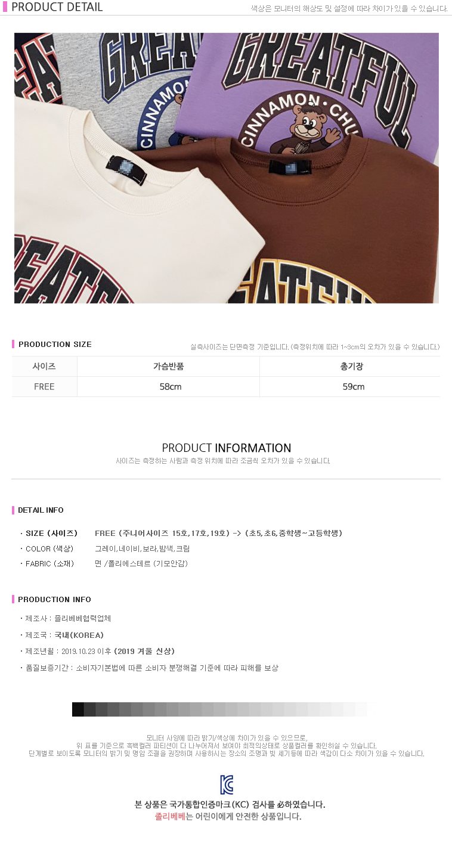Screen dimensions: 452x868
Task: Click the pink marker next to PRODUCTION SIZE
Action: [13, 344]
